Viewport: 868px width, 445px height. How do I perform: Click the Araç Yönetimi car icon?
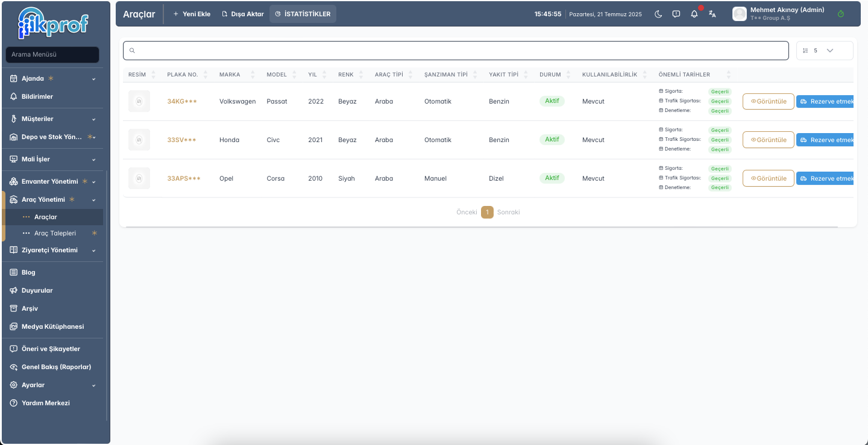[14, 199]
